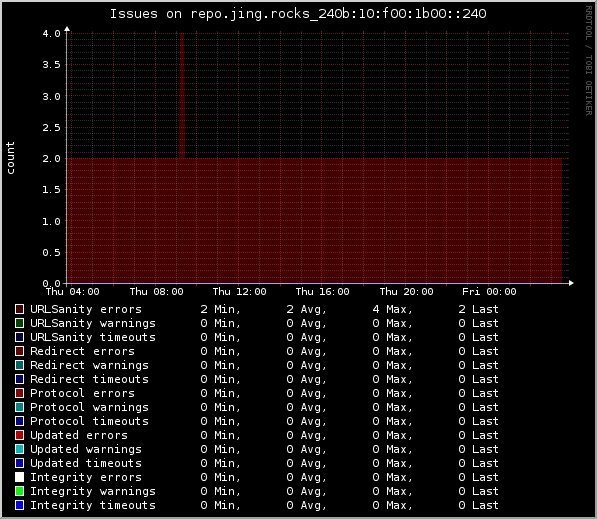Click the Updated warnings cyan swatch
597x519 pixels.
pos(19,449)
